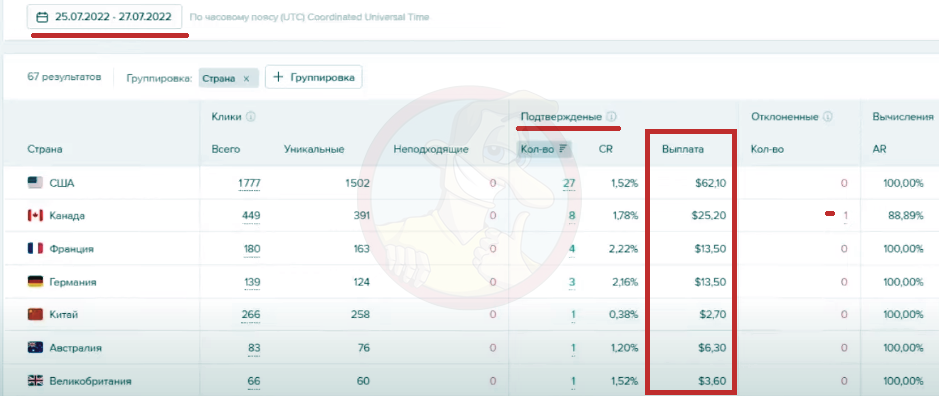The width and height of the screenshot is (939, 396).
Task: Open total clicks 449 for Канада
Action: 252,216
